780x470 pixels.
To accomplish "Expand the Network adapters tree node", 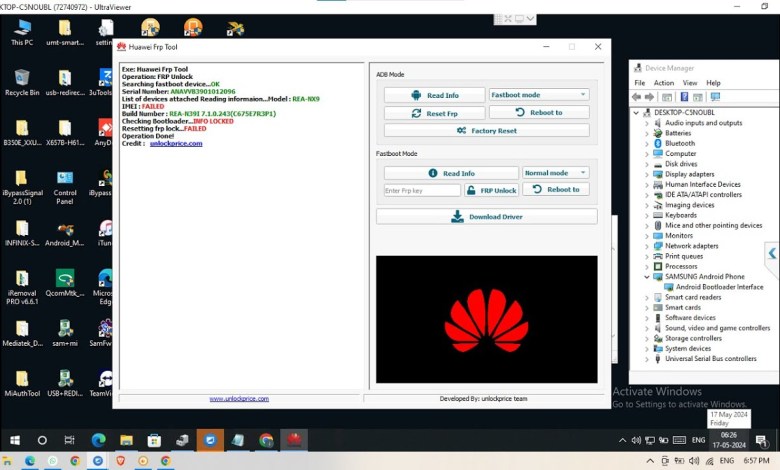I will [647, 245].
